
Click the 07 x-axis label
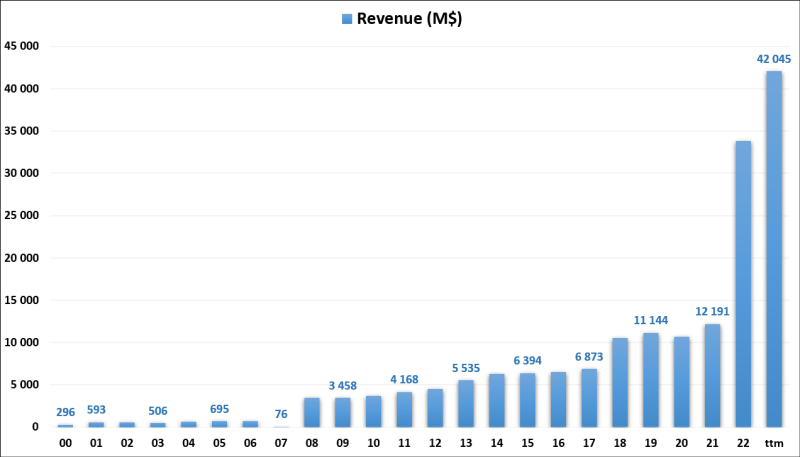point(281,444)
